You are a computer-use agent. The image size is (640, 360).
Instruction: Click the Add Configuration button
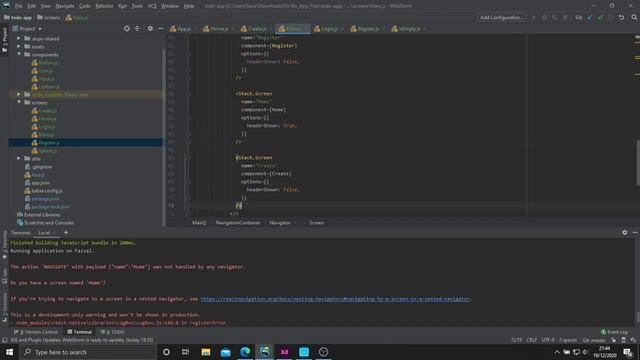[x=502, y=18]
